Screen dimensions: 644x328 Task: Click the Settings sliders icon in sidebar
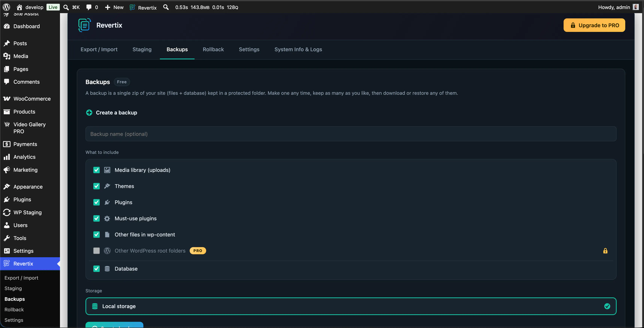click(7, 251)
